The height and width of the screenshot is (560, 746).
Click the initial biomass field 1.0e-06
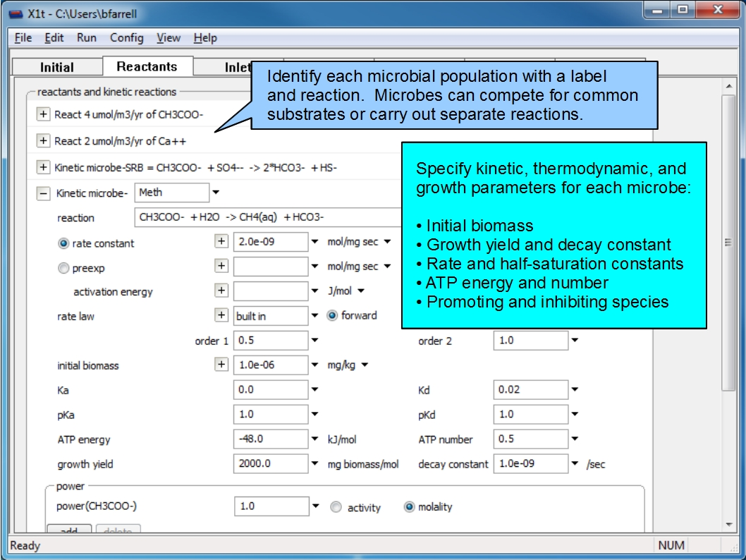(x=271, y=365)
